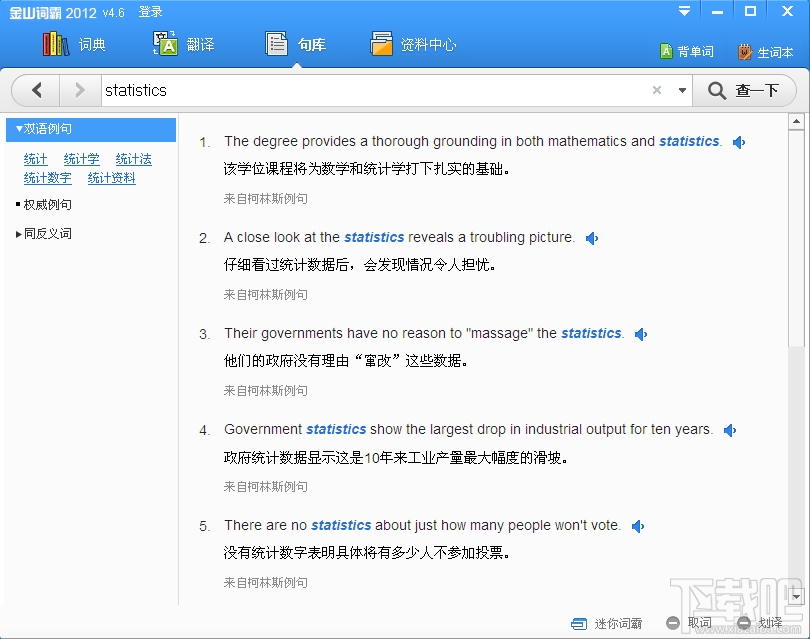Select the 句库 sentence library tab
This screenshot has height=639, width=810.
pyautogui.click(x=295, y=44)
